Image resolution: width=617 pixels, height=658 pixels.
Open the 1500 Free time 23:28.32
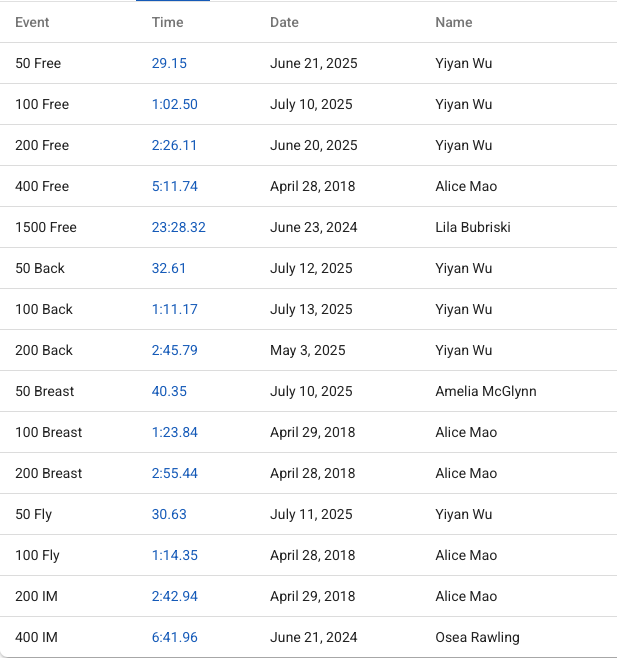click(x=178, y=227)
